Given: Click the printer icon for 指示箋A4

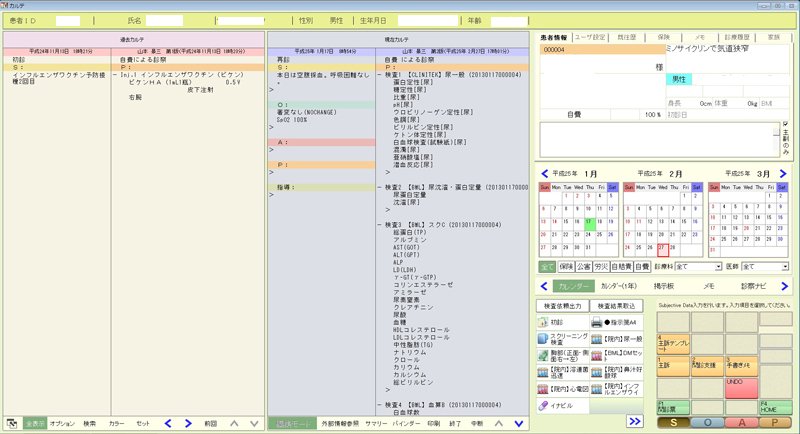Looking at the screenshot, I should click(x=596, y=322).
